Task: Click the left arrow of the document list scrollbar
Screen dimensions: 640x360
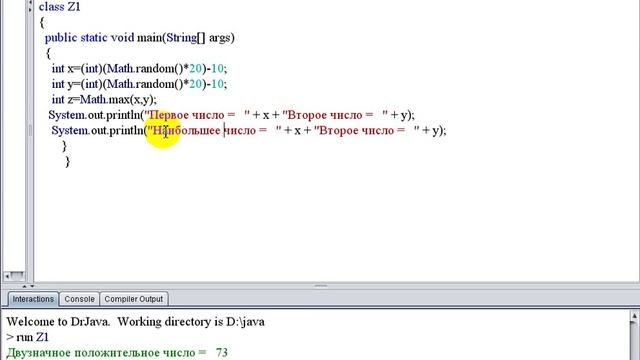Action: pyautogui.click(x=7, y=276)
